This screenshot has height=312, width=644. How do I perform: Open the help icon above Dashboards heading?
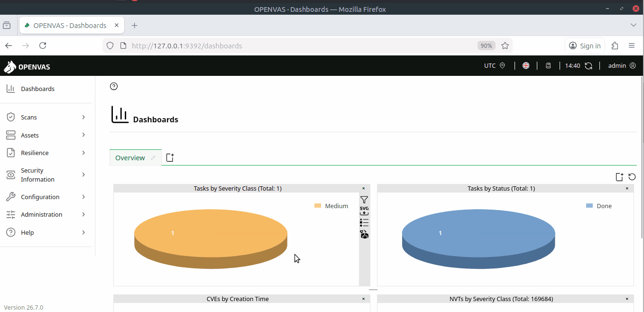[113, 86]
